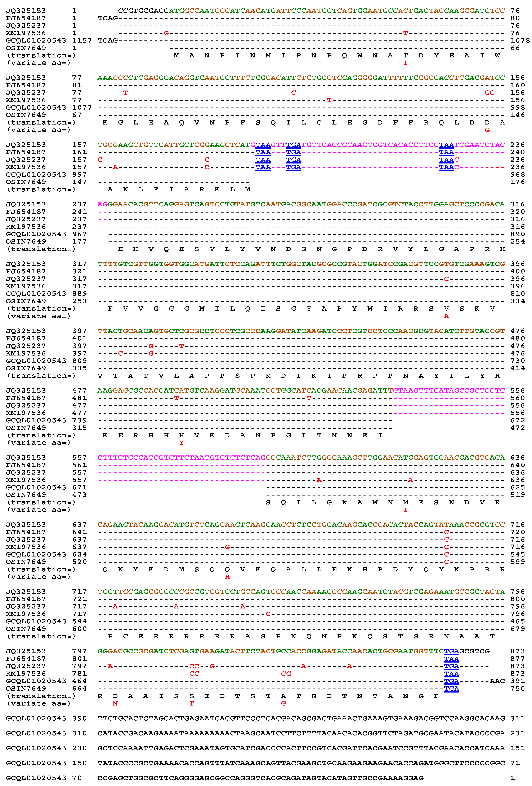Click the sequence row starting TTCTGCACTCTAGC
532x786 pixels.
coord(301,718)
